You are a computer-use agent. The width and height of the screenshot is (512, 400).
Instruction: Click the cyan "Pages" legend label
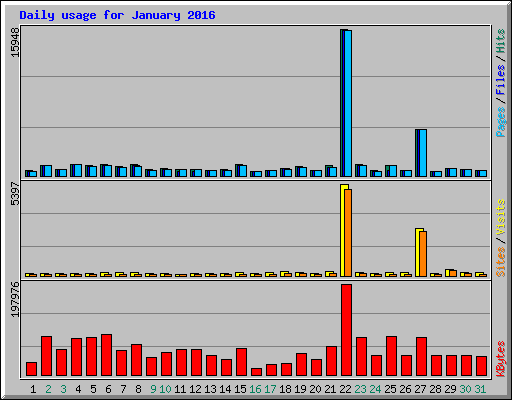pyautogui.click(x=500, y=122)
